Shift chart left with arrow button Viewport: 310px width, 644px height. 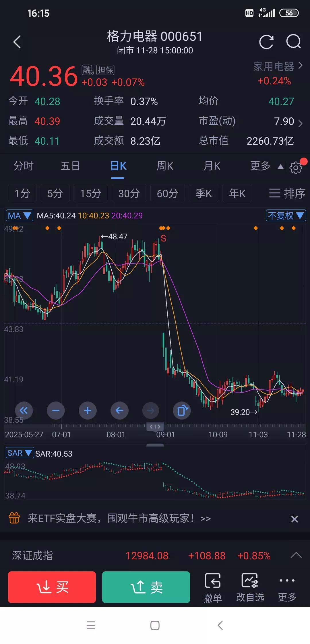(119, 411)
